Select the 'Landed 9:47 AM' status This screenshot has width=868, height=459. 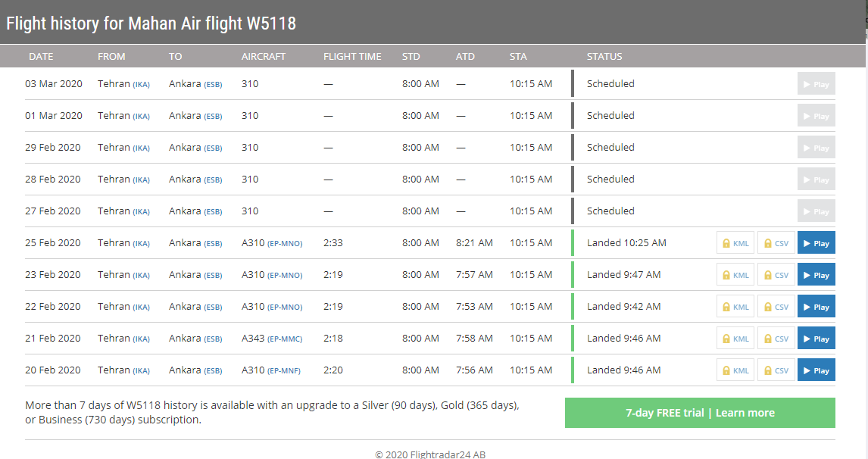point(624,275)
